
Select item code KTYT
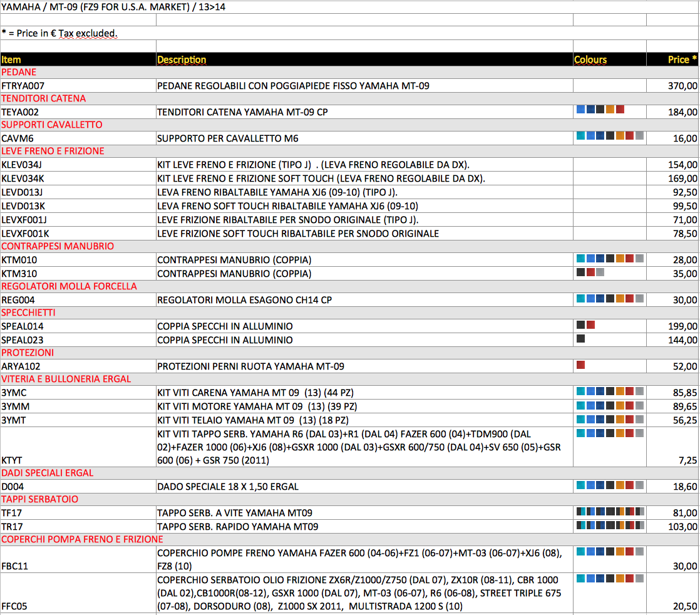[x=12, y=460]
